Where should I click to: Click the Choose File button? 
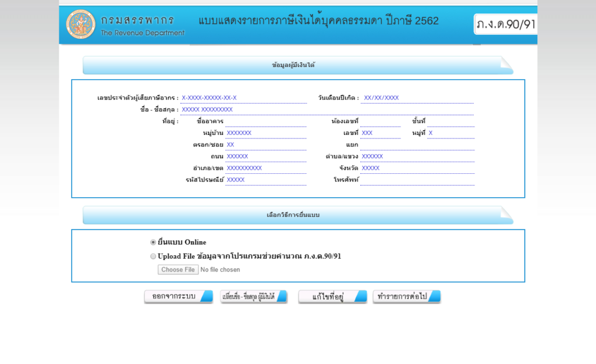point(178,269)
